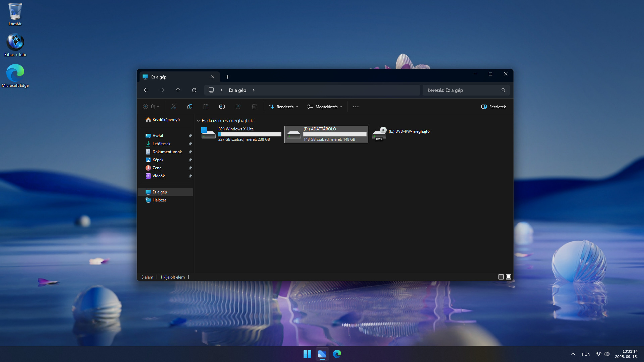This screenshot has width=644, height=362.
Task: Click Kezdőképernyő in the sidebar
Action: tap(166, 120)
